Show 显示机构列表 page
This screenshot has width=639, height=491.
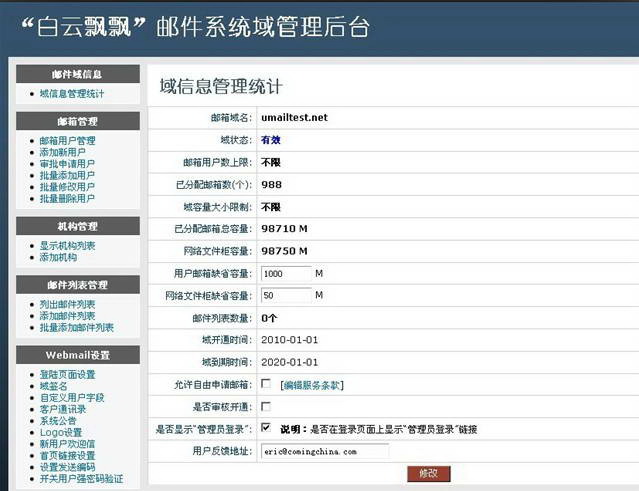point(67,246)
